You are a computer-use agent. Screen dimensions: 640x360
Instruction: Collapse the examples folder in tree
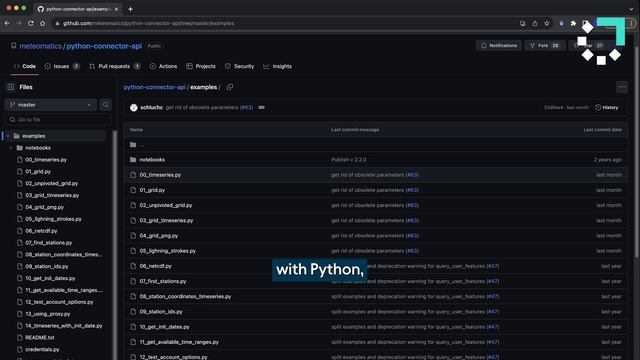tap(8, 136)
